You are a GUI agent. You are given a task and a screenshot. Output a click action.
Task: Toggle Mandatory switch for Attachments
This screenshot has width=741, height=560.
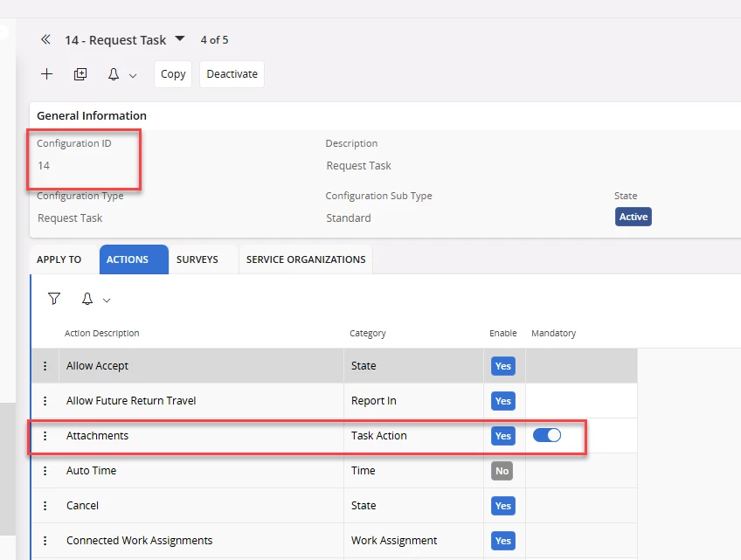pos(547,435)
